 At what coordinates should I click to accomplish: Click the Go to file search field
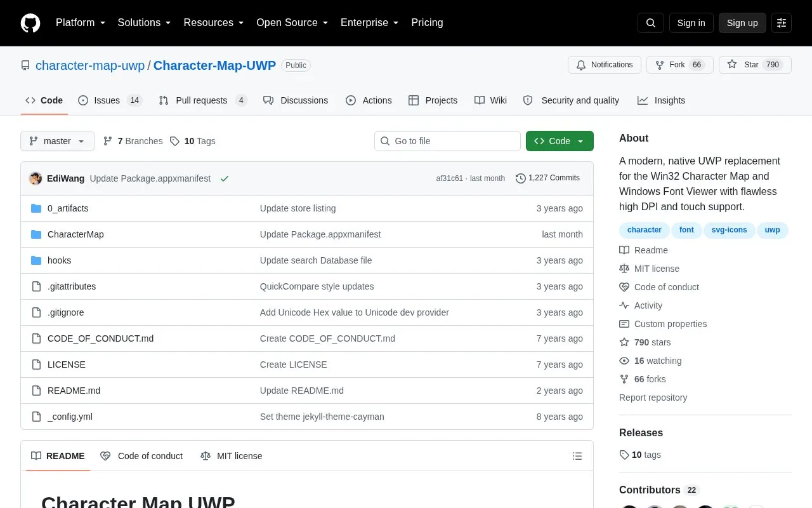point(447,141)
